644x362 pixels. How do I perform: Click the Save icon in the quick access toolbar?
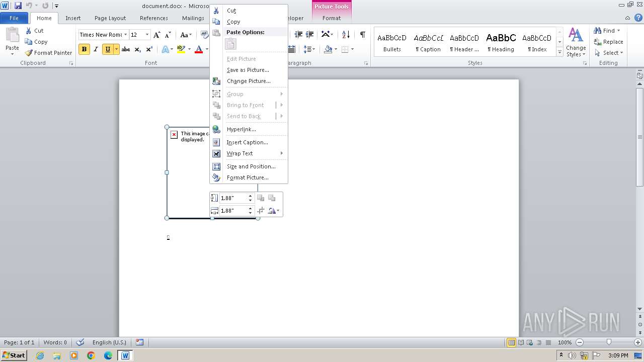coord(18,6)
